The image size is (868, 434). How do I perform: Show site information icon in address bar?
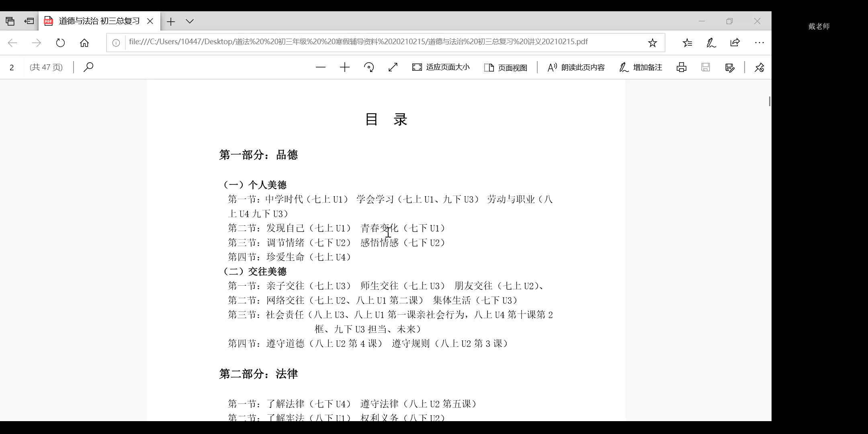pyautogui.click(x=116, y=43)
